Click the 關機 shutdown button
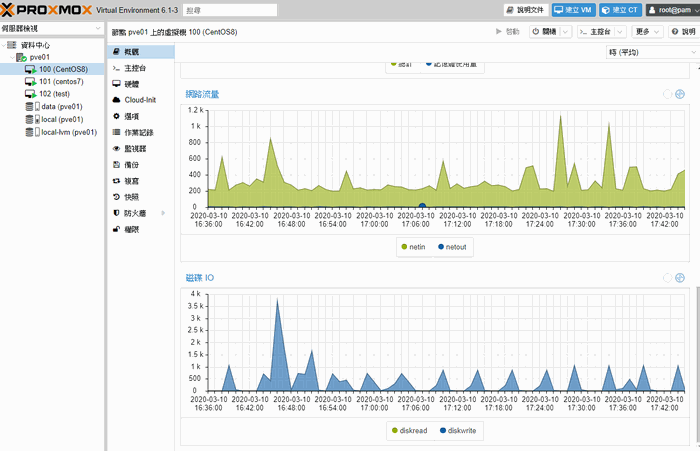700x451 pixels. tap(545, 32)
